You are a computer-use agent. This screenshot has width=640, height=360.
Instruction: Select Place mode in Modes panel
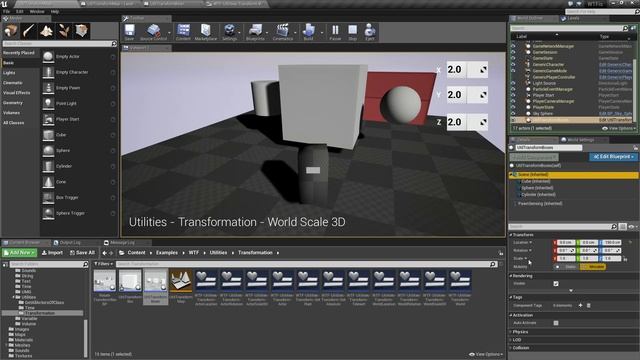pyautogui.click(x=11, y=31)
